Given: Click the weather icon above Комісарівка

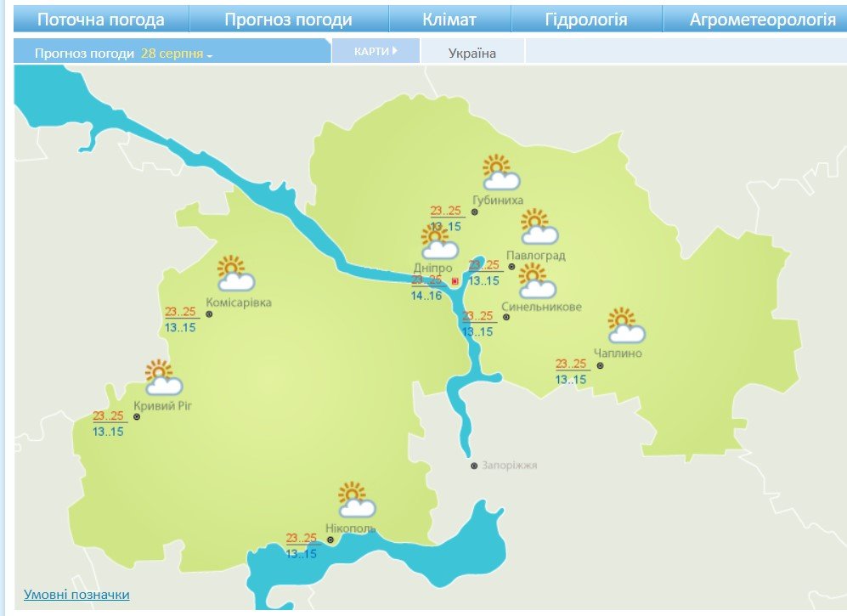Looking at the screenshot, I should click(235, 274).
